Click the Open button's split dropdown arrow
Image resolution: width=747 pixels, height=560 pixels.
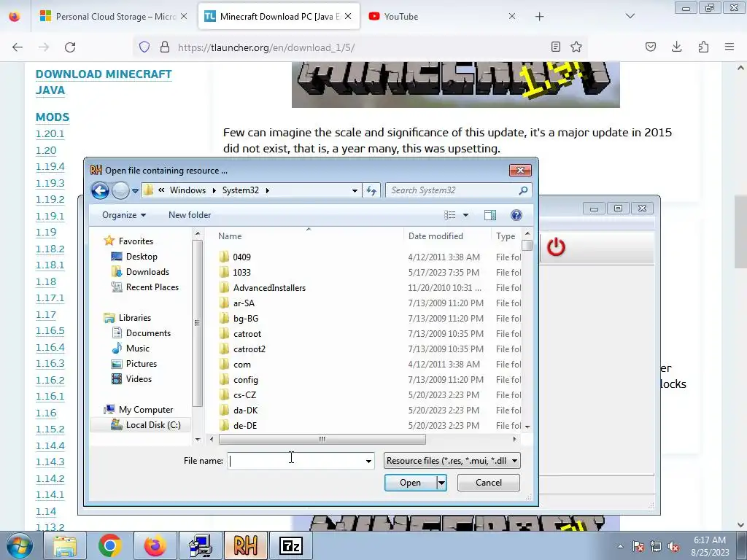point(441,483)
